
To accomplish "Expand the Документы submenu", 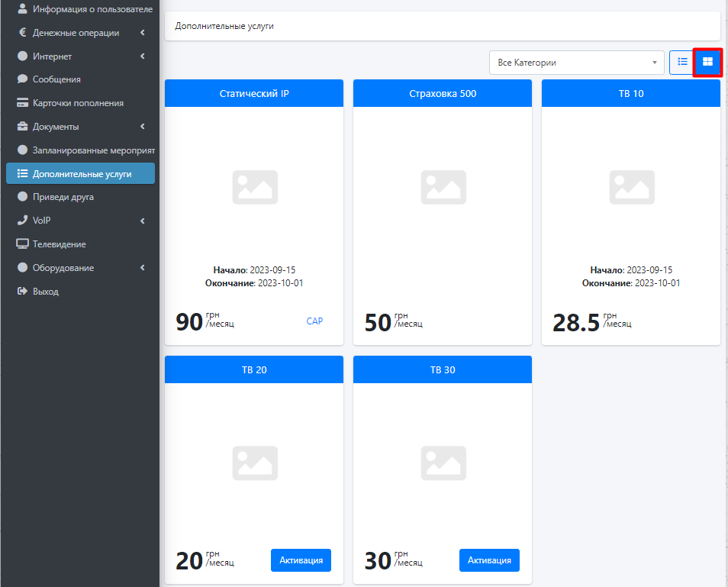I will coord(142,127).
